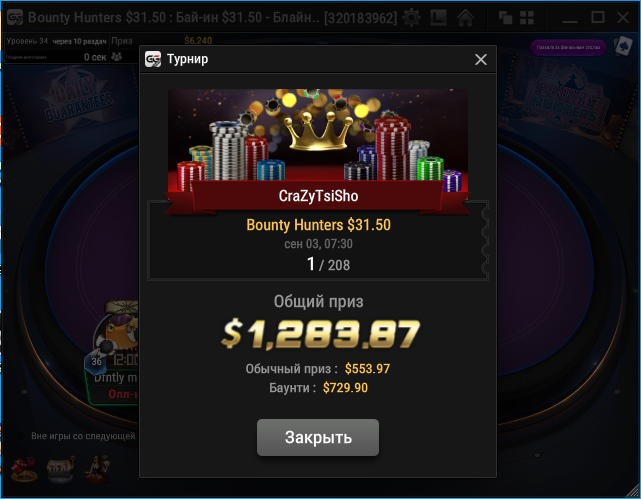
Task: Open the playing card icon at top right
Action: pyautogui.click(x=623, y=46)
